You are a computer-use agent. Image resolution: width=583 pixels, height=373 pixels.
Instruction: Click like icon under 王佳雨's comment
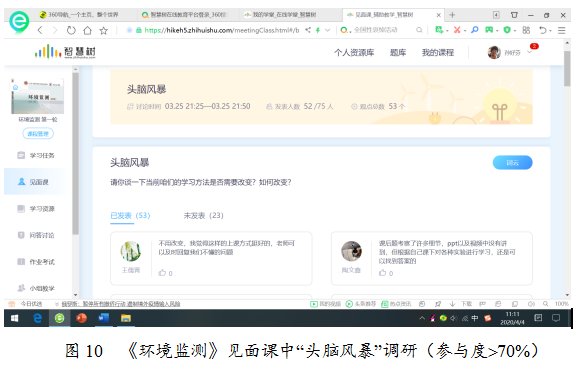coord(162,273)
